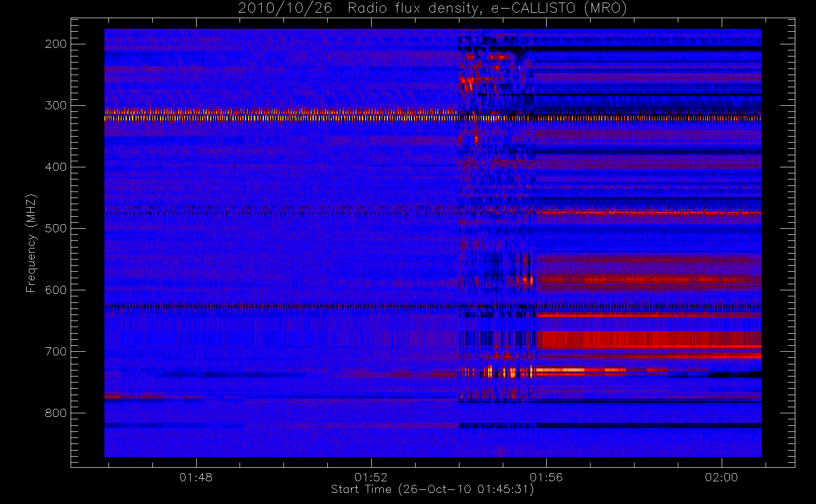
Task: Click the 800 frequency tick label
Action: coord(55,413)
